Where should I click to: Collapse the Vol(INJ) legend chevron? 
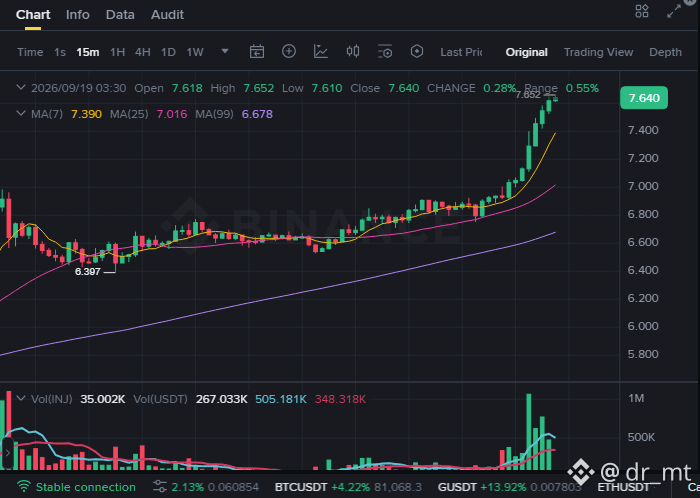point(21,398)
